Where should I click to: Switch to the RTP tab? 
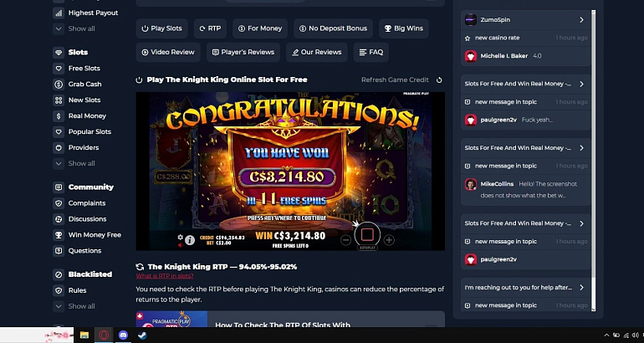(x=210, y=28)
